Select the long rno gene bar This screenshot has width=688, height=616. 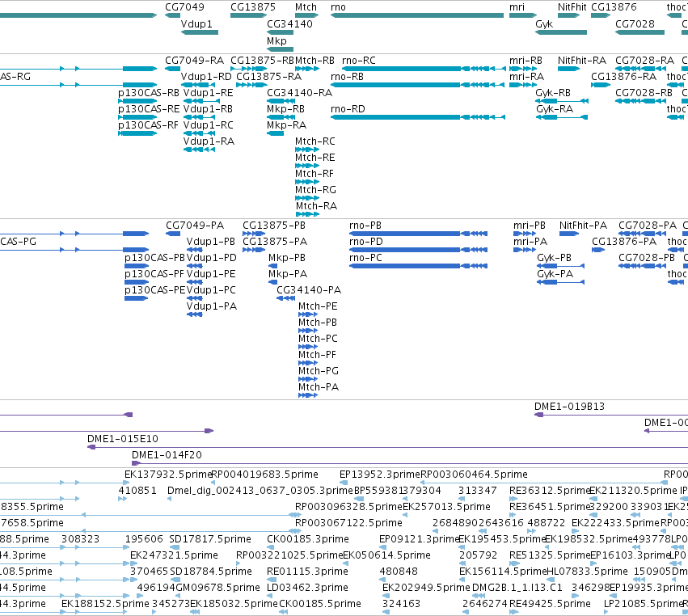(x=417, y=15)
